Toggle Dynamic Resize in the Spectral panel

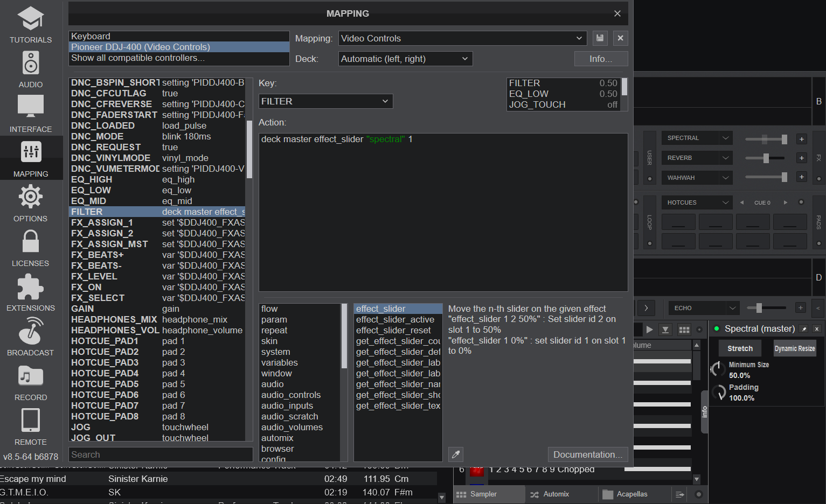795,348
